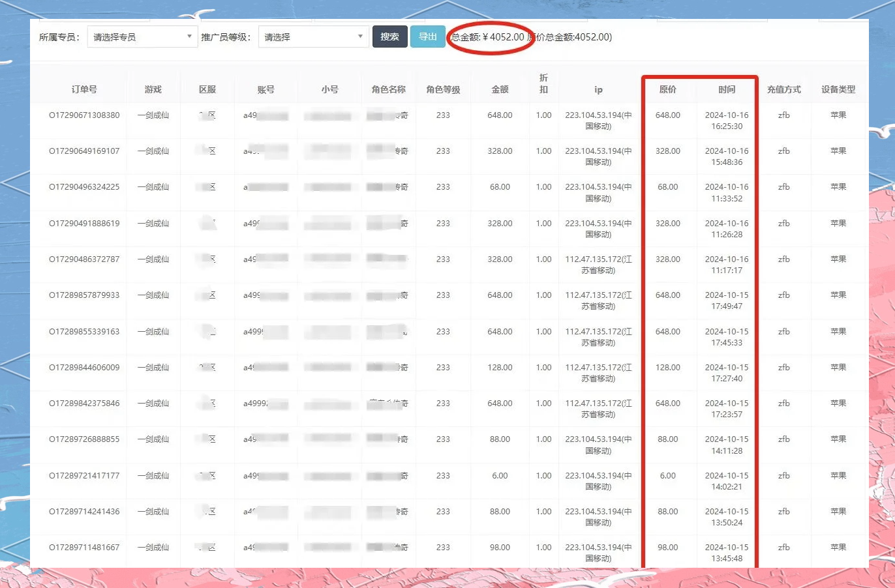Click IP cell in order O17290486372787 row
Screen dimensions: 895x588
pos(598,265)
